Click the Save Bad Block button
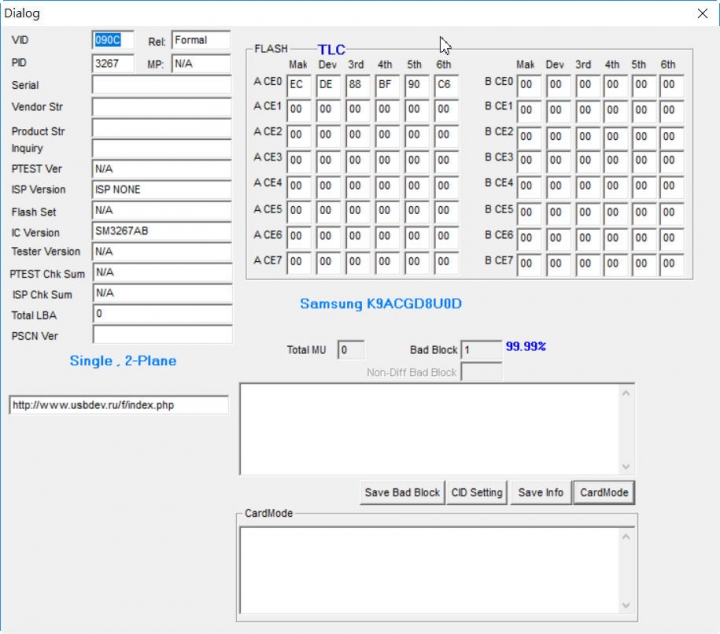The image size is (720, 634). pos(402,492)
